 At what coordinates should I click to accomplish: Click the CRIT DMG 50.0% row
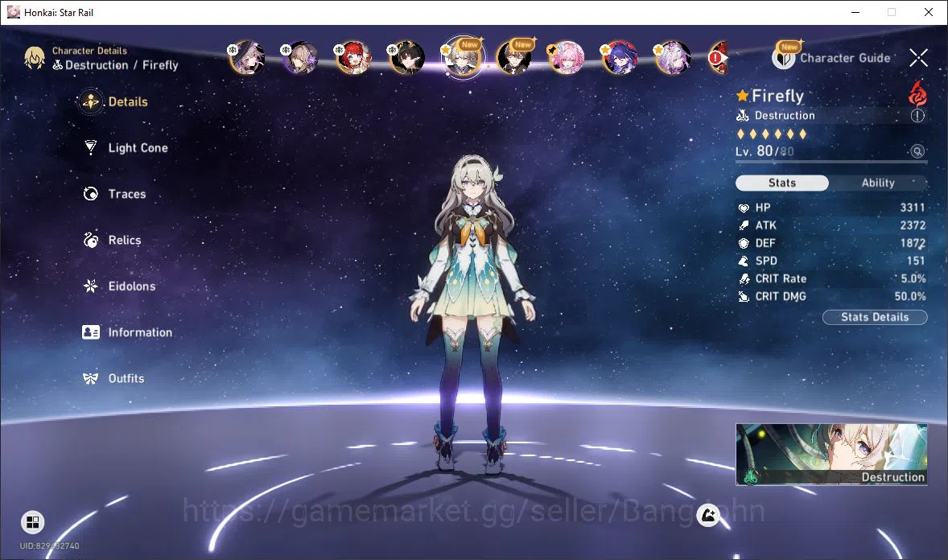coord(831,296)
